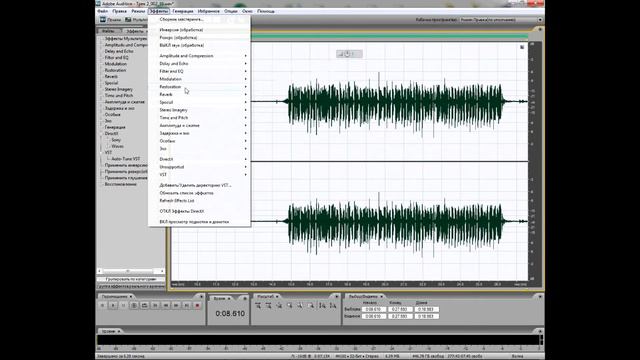The width and height of the screenshot is (640, 360).
Task: Click the Zoom In Horizontally icon
Action: click(x=258, y=305)
